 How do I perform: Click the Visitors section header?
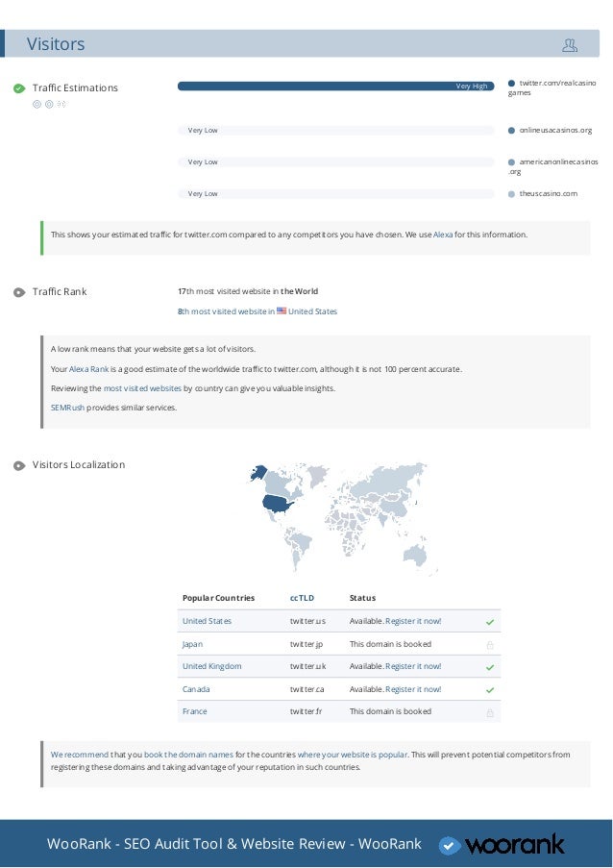point(300,43)
